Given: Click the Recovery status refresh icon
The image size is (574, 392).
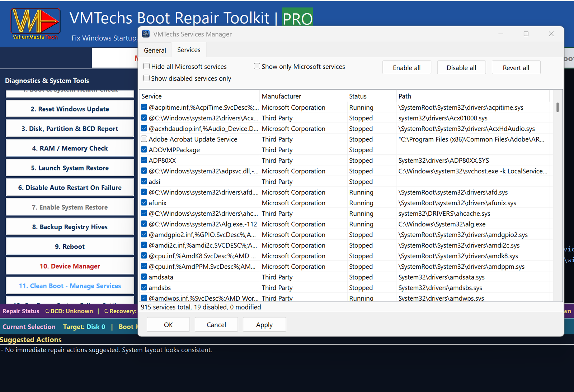Looking at the screenshot, I should (x=106, y=311).
